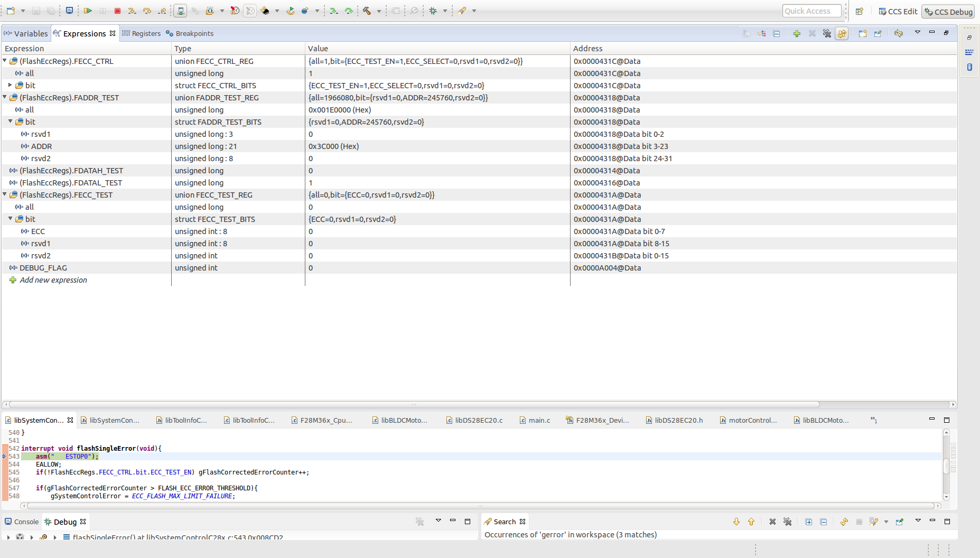This screenshot has height=558, width=980.
Task: Click the Collapse All icon in Expressions
Action: pyautogui.click(x=777, y=33)
